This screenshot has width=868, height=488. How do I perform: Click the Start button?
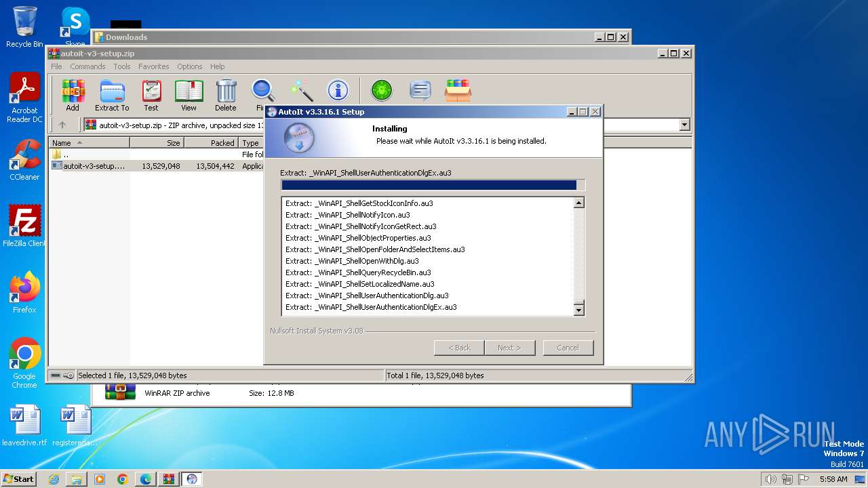tap(18, 479)
